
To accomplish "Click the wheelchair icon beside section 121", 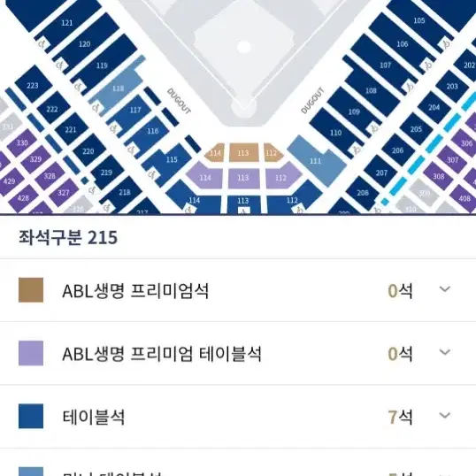I will [42, 44].
